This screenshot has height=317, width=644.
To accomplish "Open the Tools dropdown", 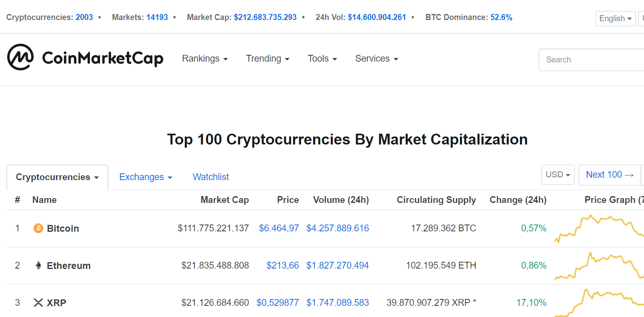I will tap(322, 58).
